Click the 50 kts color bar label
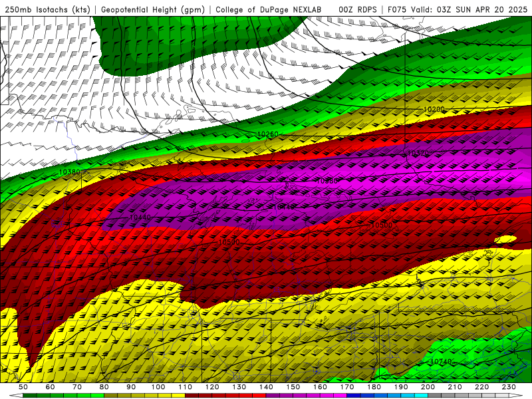532x399 pixels. 23,387
